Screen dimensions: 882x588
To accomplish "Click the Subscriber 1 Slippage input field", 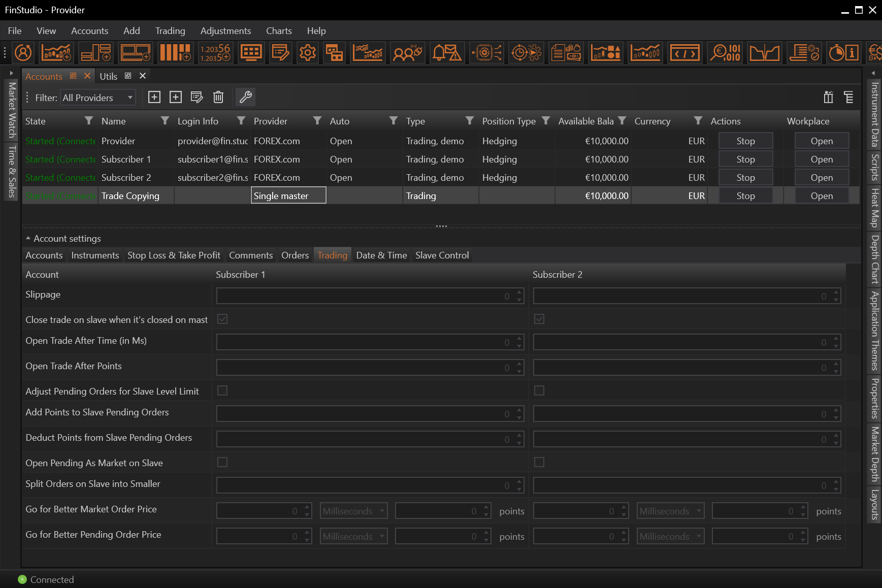I will 366,296.
